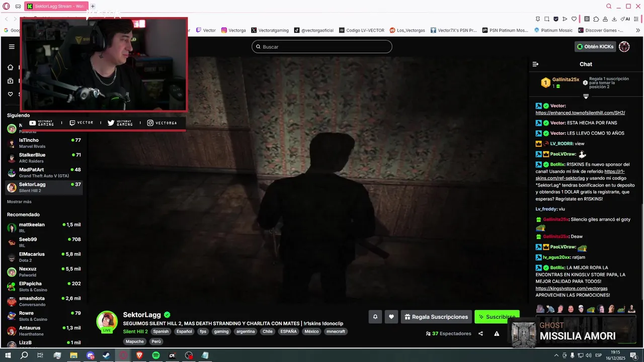Open the Opera AI assistant button

(x=625, y=19)
